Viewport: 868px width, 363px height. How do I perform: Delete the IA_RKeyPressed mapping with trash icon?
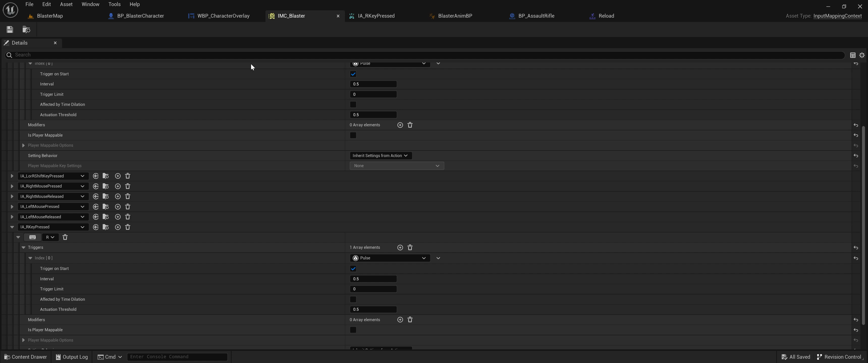[128, 227]
